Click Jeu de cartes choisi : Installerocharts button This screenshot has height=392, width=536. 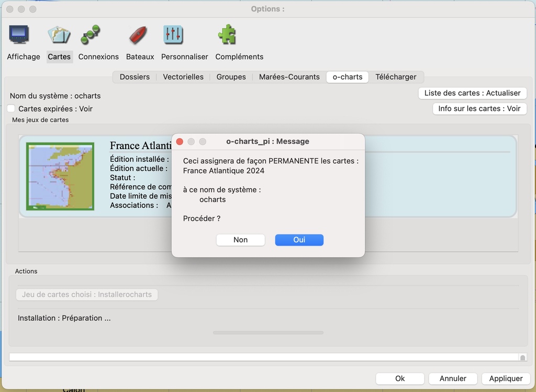pos(87,295)
